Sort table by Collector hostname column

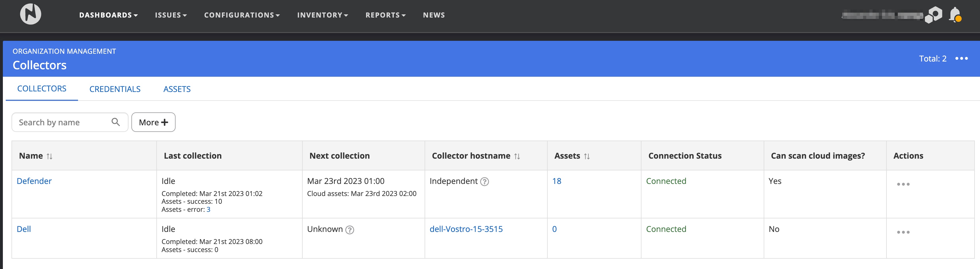pos(517,156)
